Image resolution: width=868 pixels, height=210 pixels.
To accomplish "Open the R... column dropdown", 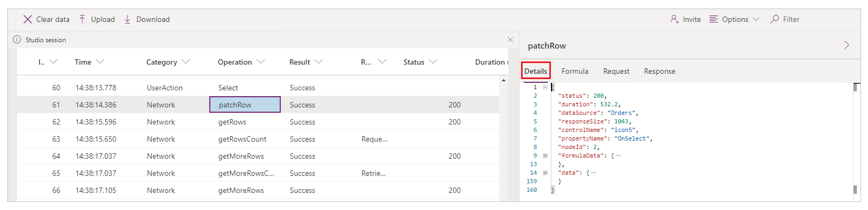I will 382,62.
